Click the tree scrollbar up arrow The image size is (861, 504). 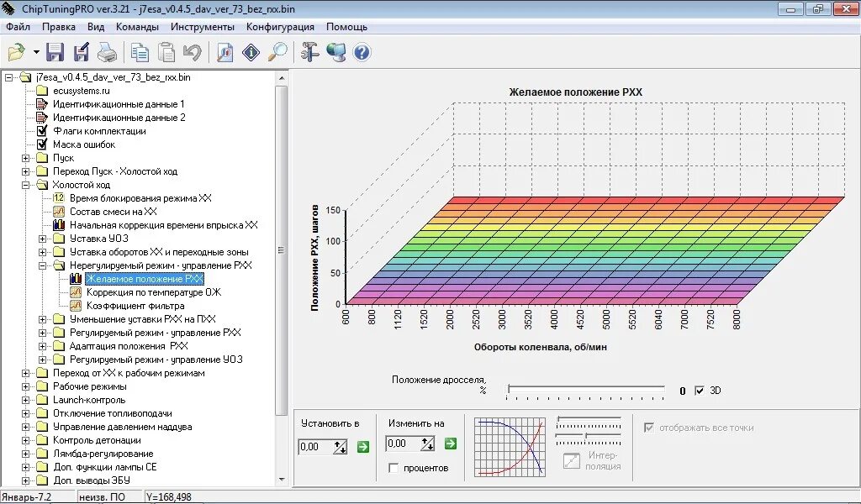coord(281,78)
